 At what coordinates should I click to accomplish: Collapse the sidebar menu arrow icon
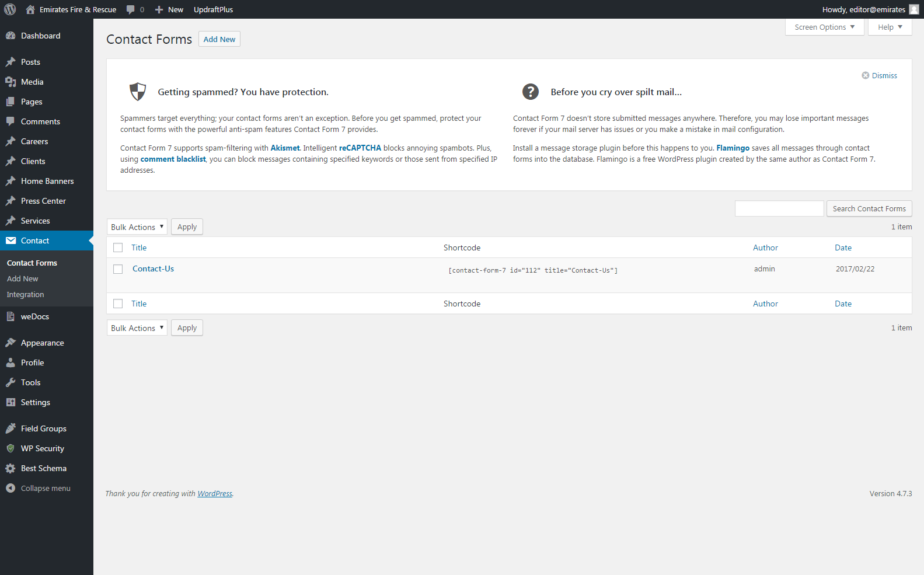11,488
